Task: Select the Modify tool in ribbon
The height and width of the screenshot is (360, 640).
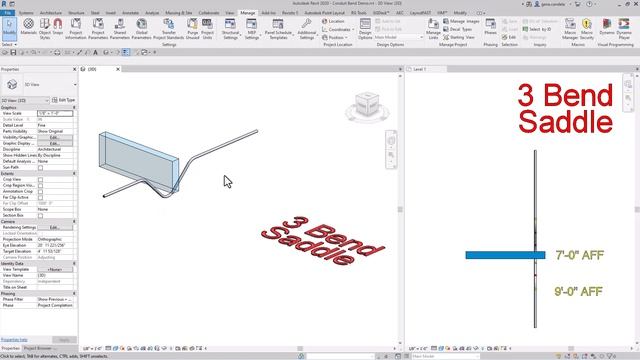Action: (x=9, y=28)
